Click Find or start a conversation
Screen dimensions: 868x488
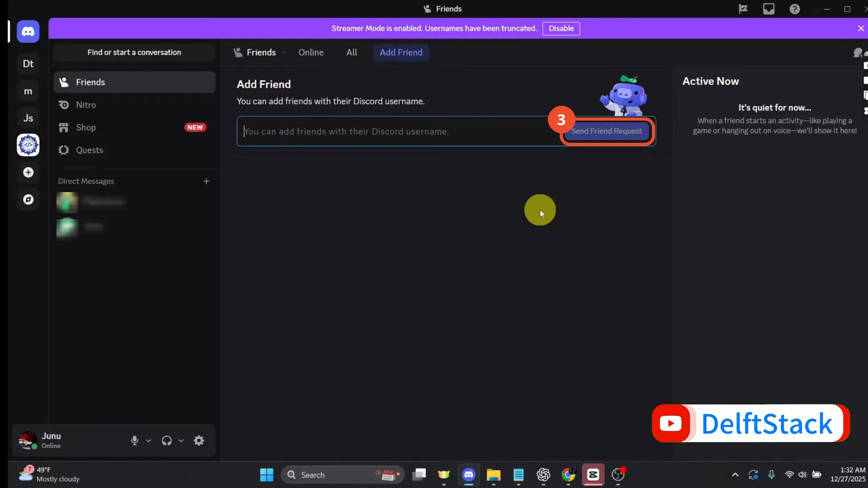click(134, 52)
